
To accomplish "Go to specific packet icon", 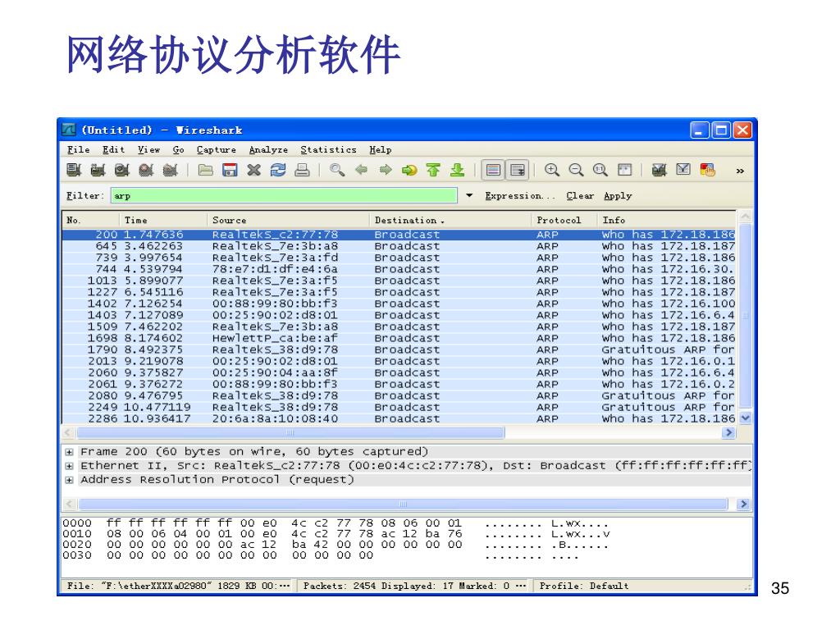I will 409,171.
